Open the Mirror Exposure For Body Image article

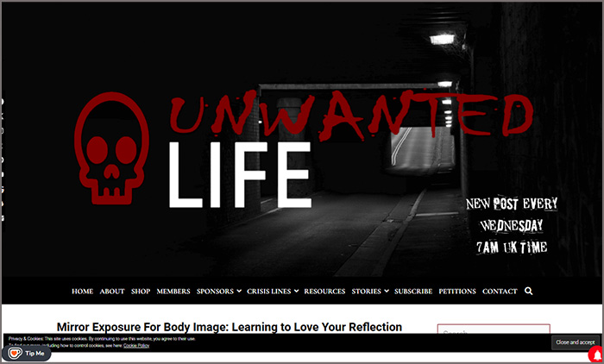[x=230, y=327]
